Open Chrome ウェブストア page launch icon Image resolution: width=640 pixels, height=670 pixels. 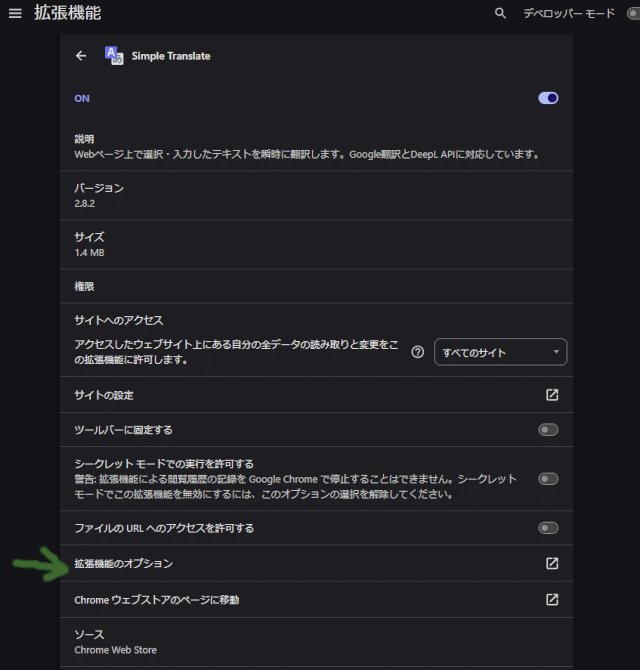(x=552, y=599)
